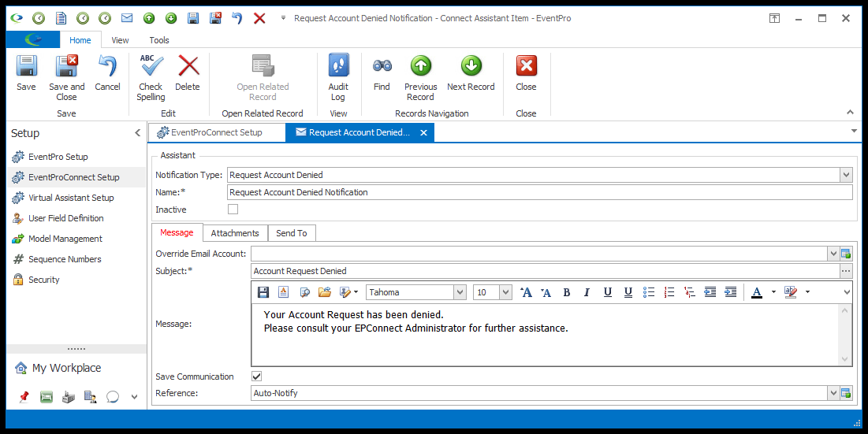Click the green up arrow in title bar
This screenshot has height=434, width=868.
(x=149, y=18)
